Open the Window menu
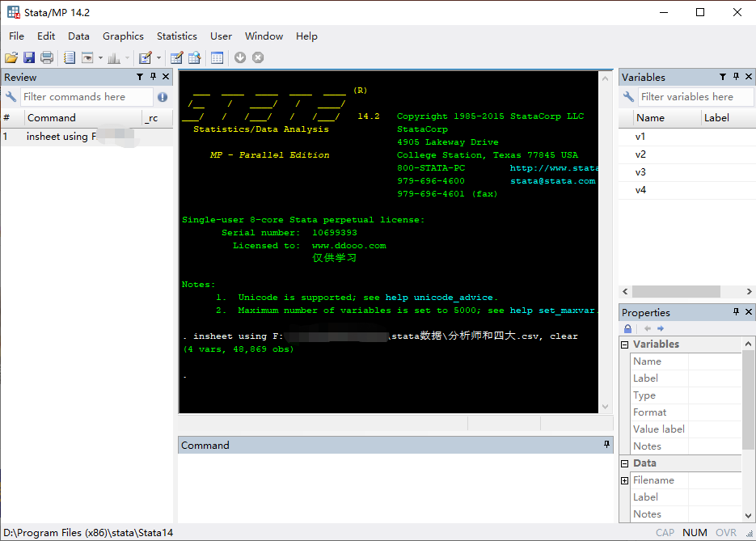The height and width of the screenshot is (541, 756). 264,36
